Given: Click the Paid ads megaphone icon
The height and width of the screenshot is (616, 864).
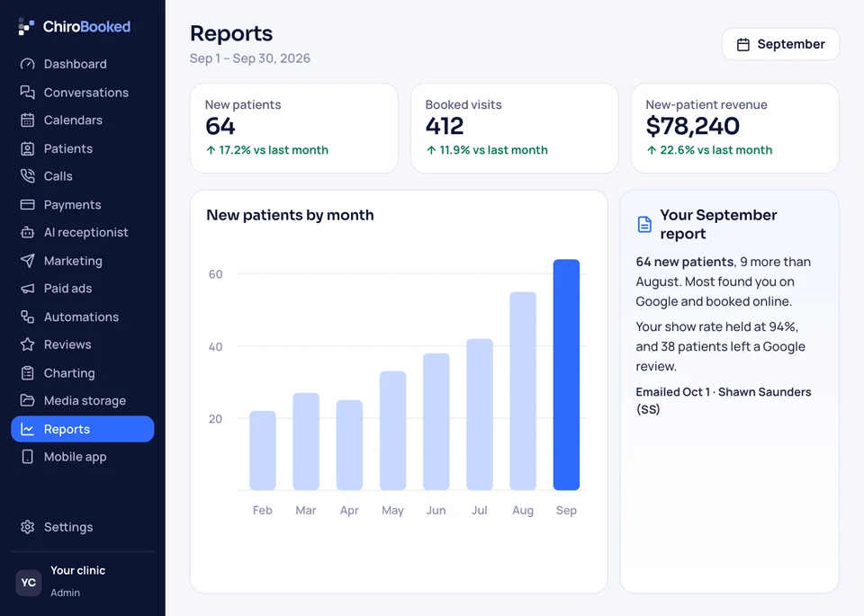Looking at the screenshot, I should coord(28,289).
